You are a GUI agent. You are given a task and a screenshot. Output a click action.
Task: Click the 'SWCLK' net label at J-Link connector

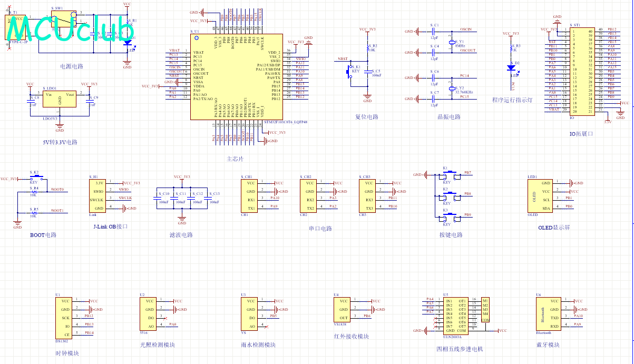pos(125,198)
